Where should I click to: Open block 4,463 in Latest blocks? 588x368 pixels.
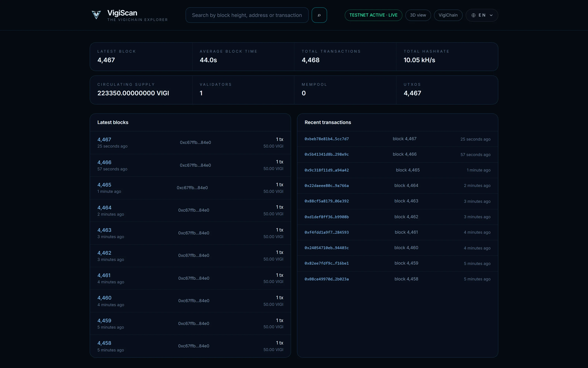tap(104, 230)
